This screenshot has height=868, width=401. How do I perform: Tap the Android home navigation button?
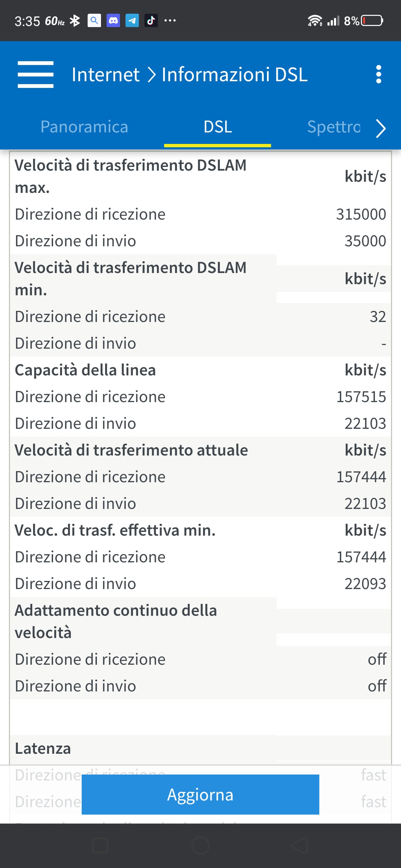click(200, 846)
